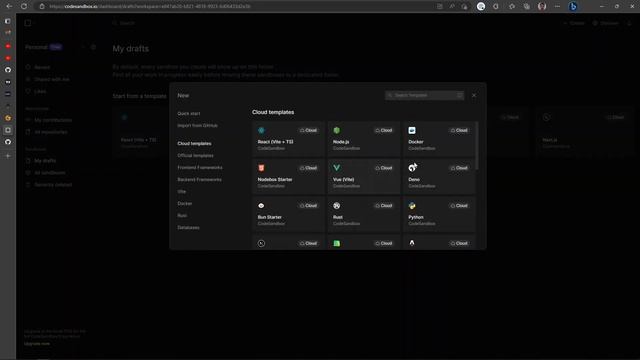Viewport: 640px width, 360px height.
Task: Open the Docker category in the dialog menu
Action: click(185, 203)
